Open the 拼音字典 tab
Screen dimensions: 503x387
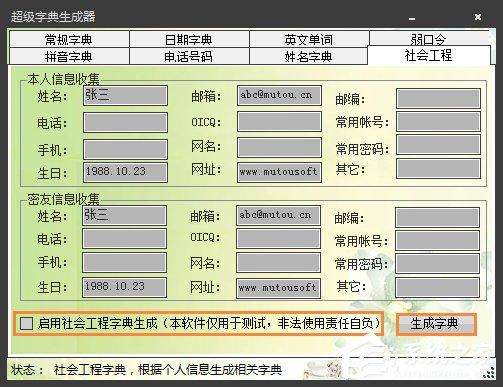tap(69, 56)
